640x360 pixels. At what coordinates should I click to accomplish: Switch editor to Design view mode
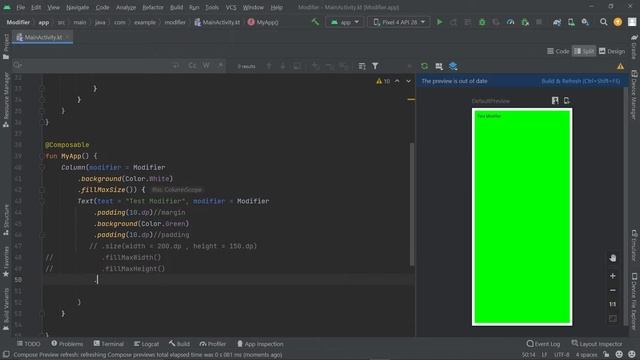click(x=612, y=51)
